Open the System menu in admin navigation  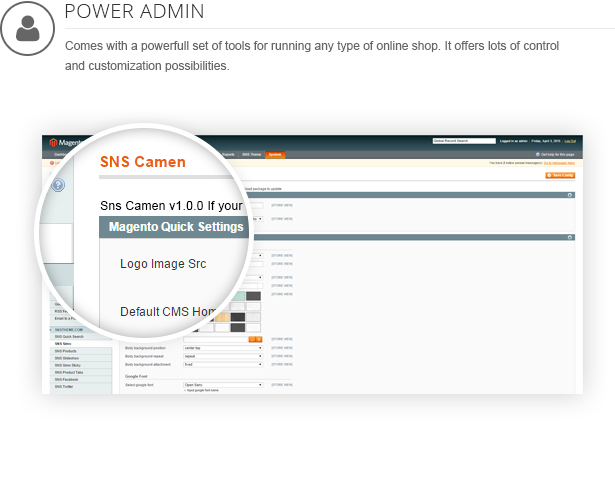(275, 154)
